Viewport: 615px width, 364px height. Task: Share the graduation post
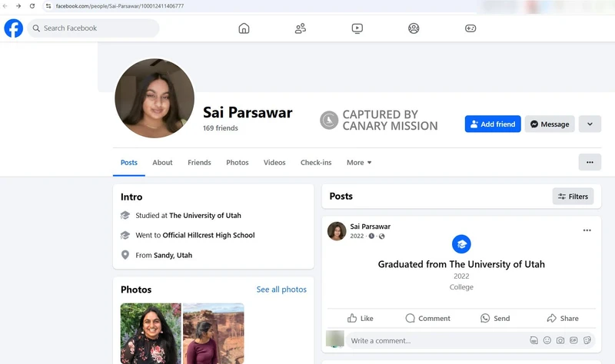tap(563, 318)
